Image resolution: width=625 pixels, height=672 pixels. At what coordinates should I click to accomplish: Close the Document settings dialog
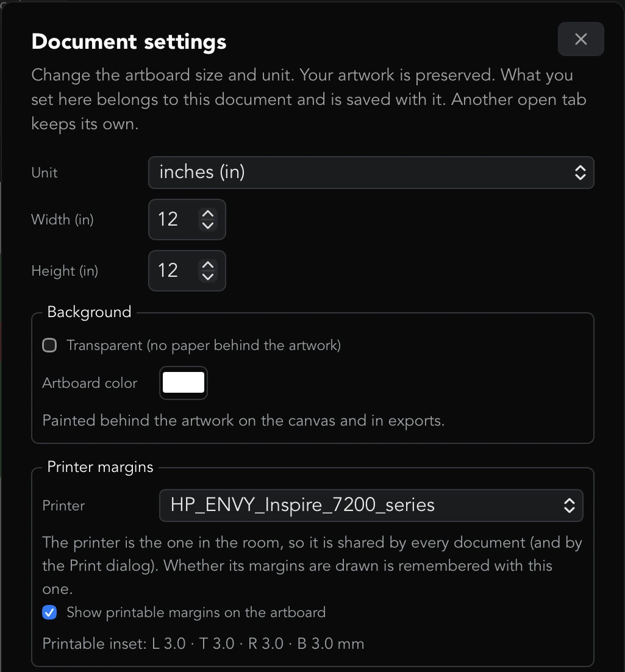[x=581, y=39]
